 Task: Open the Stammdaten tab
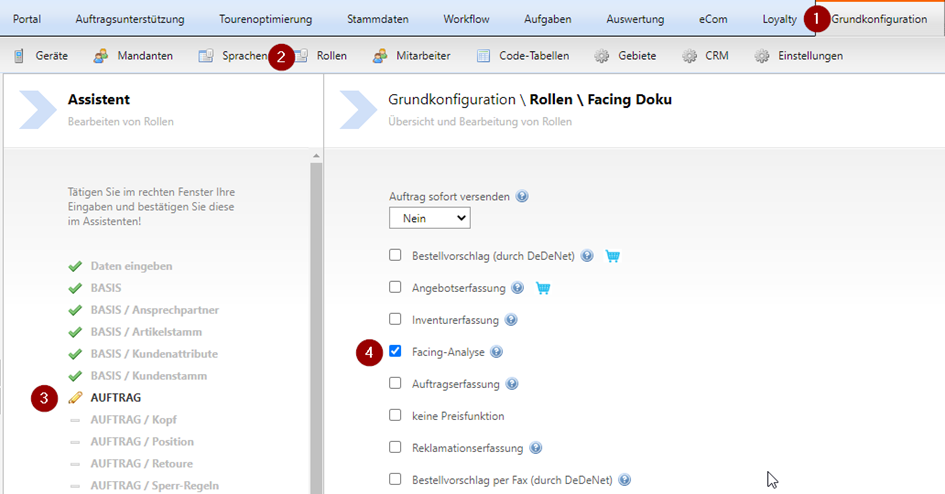click(378, 19)
